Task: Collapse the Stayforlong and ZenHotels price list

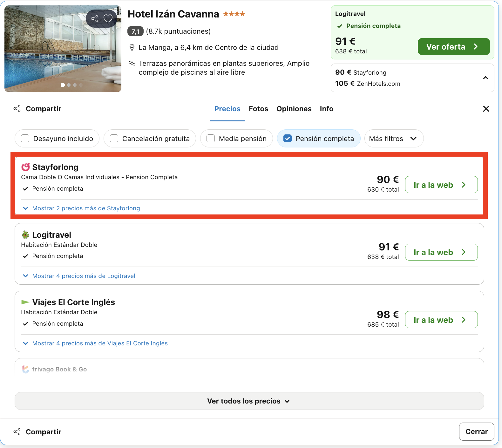Action: (x=485, y=78)
